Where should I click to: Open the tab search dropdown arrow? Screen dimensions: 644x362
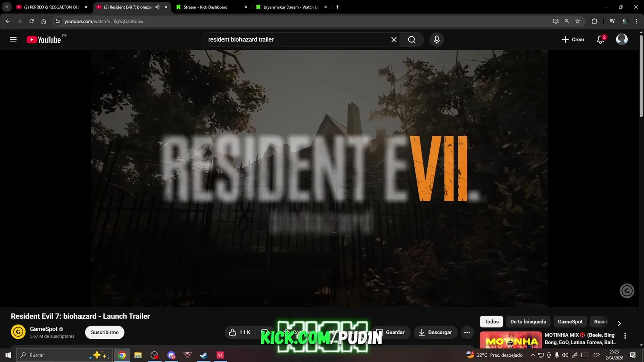point(7,7)
